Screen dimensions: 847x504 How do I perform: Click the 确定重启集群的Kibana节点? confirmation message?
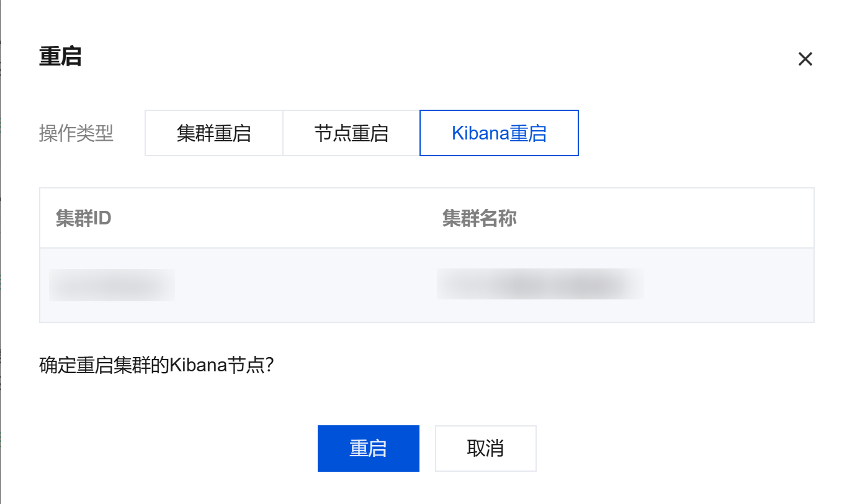156,365
